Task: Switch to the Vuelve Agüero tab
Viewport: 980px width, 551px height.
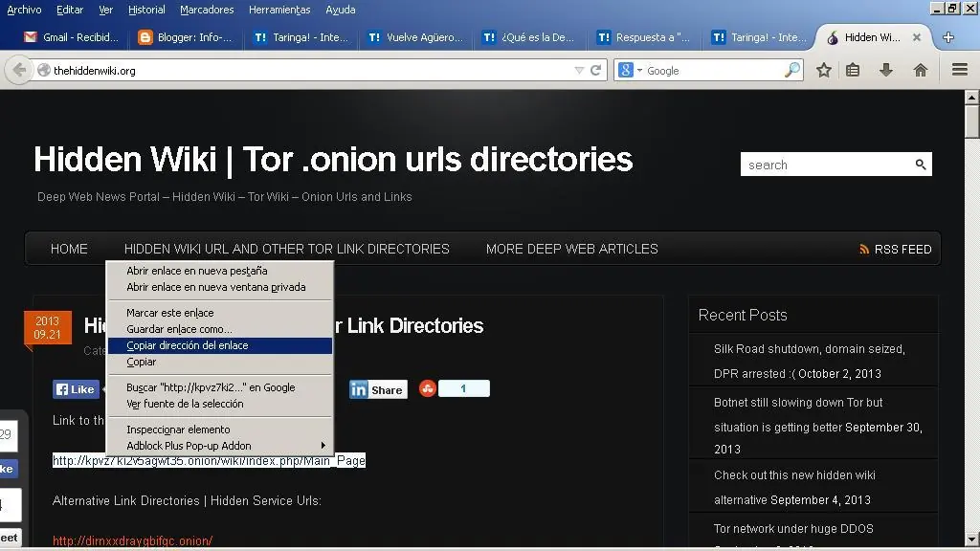Action: coord(415,37)
